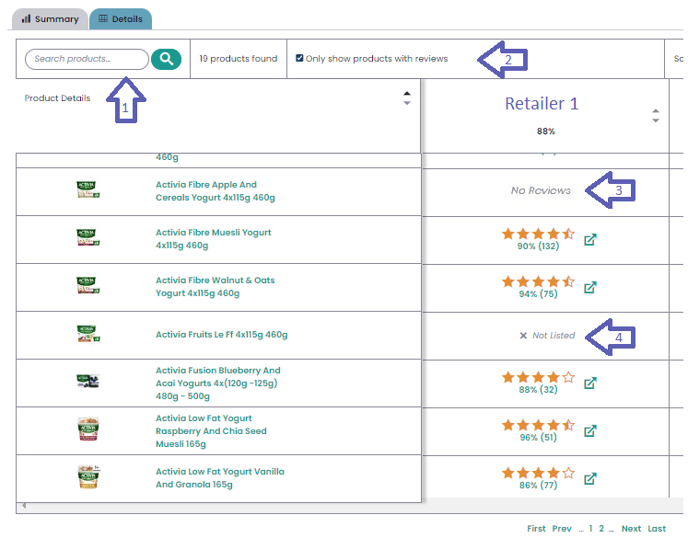Sort by Retailer 1 column arrows

click(x=656, y=115)
